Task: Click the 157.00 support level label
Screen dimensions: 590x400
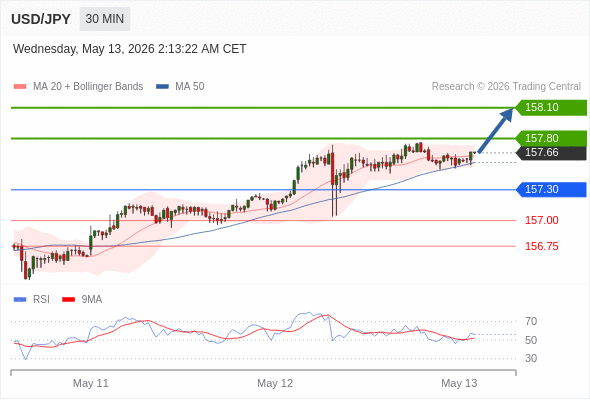Action: click(541, 220)
